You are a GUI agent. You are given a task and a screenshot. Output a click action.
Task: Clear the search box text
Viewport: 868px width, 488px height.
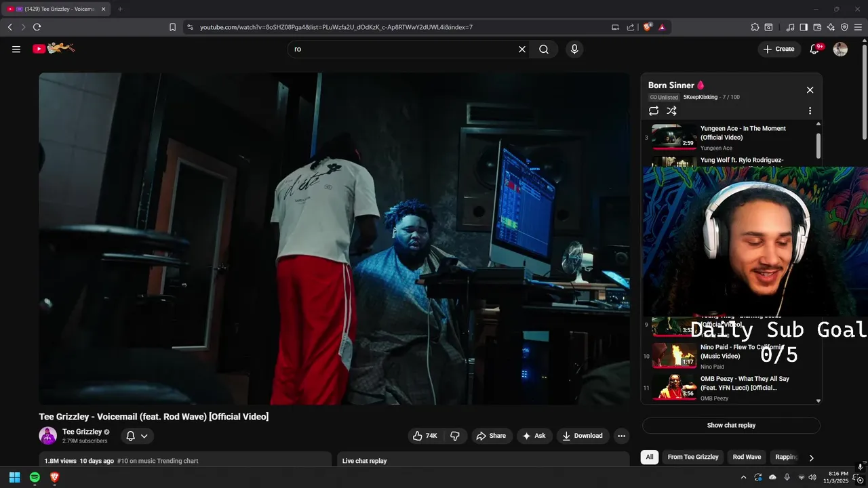522,49
